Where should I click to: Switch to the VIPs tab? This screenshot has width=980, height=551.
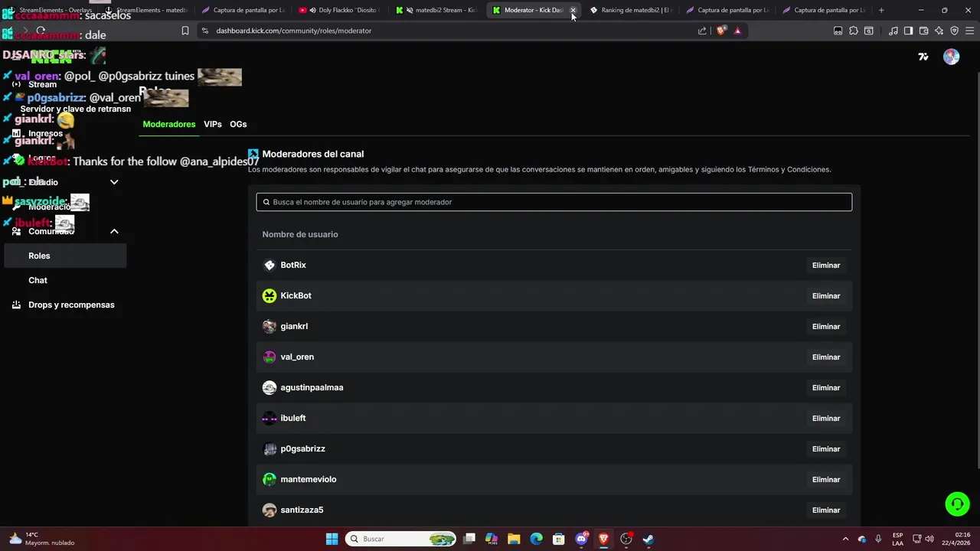click(213, 124)
